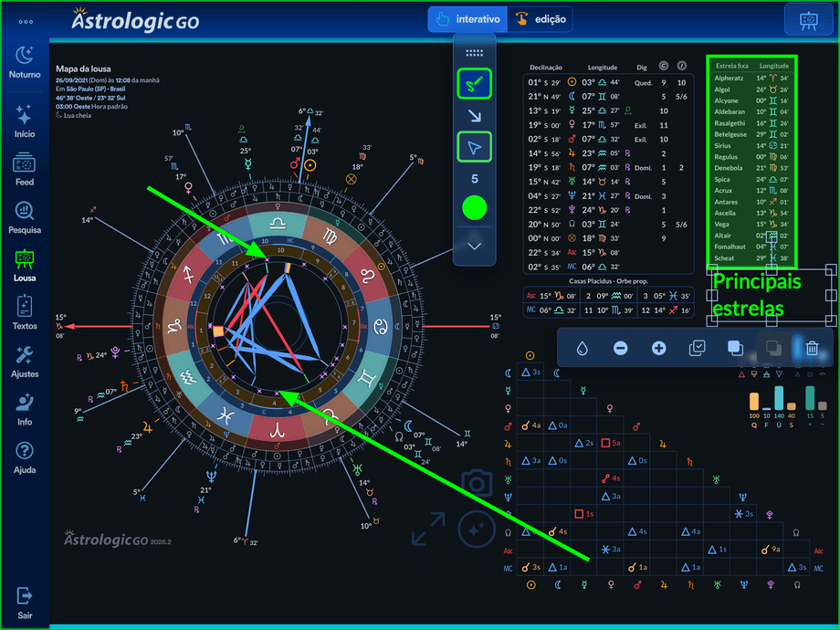Bring the selected object to front
This screenshot has height=630, width=840.
(x=735, y=348)
